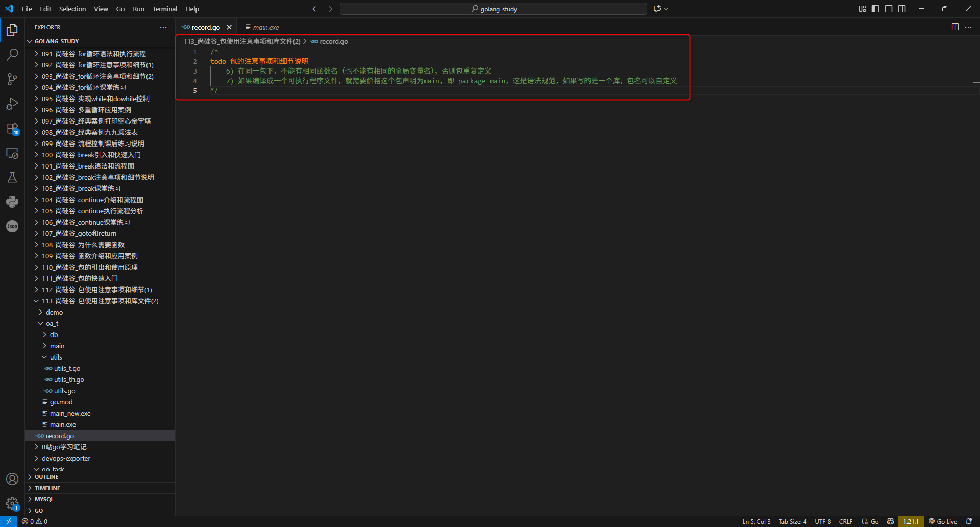Click the golang_study command center search box

coord(494,9)
